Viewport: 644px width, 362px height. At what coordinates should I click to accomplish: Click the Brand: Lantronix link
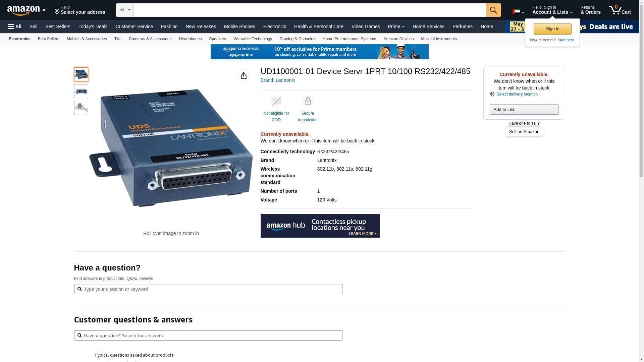277,80
